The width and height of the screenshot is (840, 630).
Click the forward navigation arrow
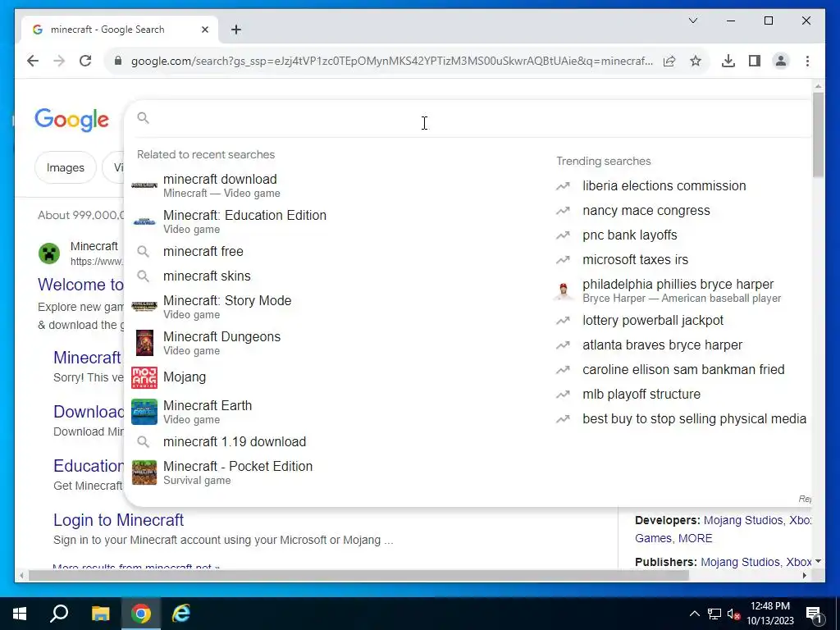pyautogui.click(x=59, y=61)
